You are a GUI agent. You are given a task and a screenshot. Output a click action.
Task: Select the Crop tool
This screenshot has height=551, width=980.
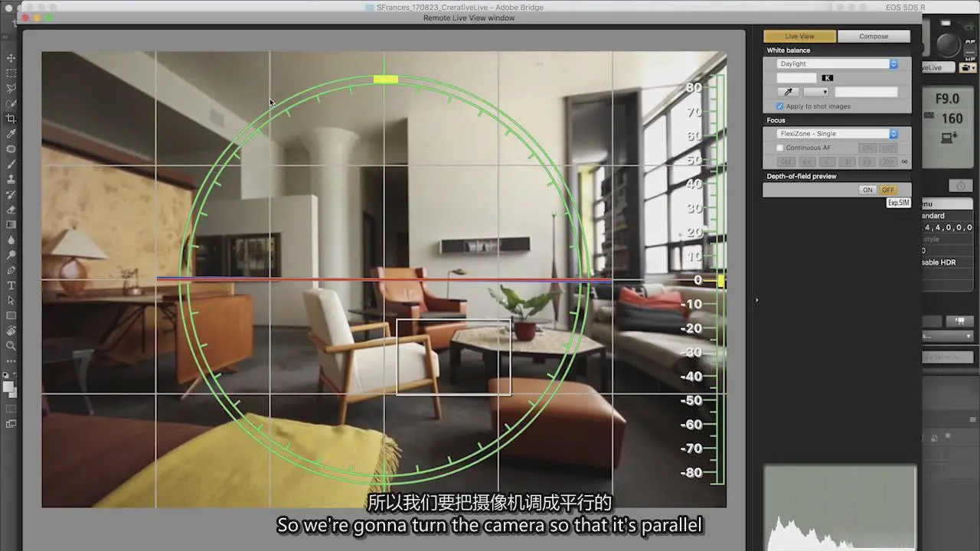[x=11, y=119]
